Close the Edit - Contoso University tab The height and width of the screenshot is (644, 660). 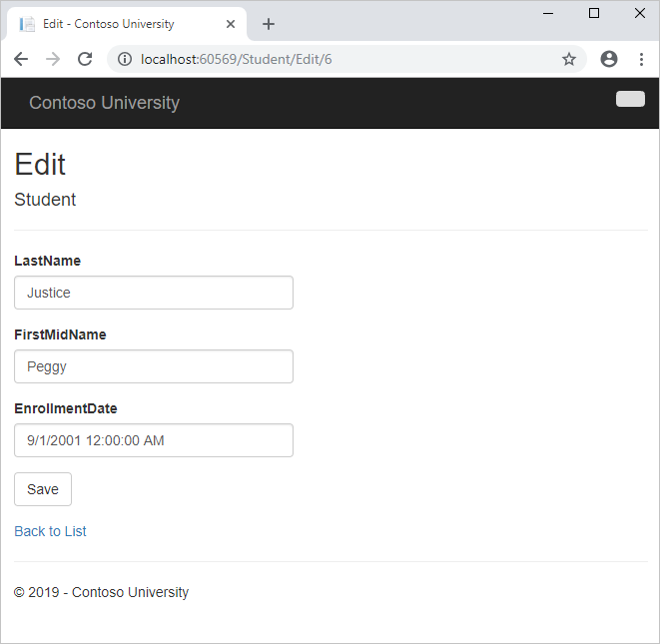(x=233, y=24)
